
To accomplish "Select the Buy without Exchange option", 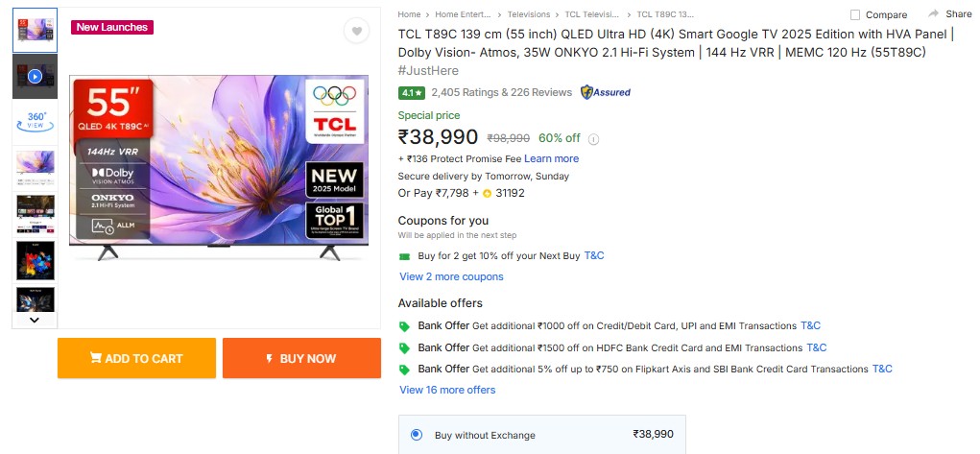I will pos(417,435).
